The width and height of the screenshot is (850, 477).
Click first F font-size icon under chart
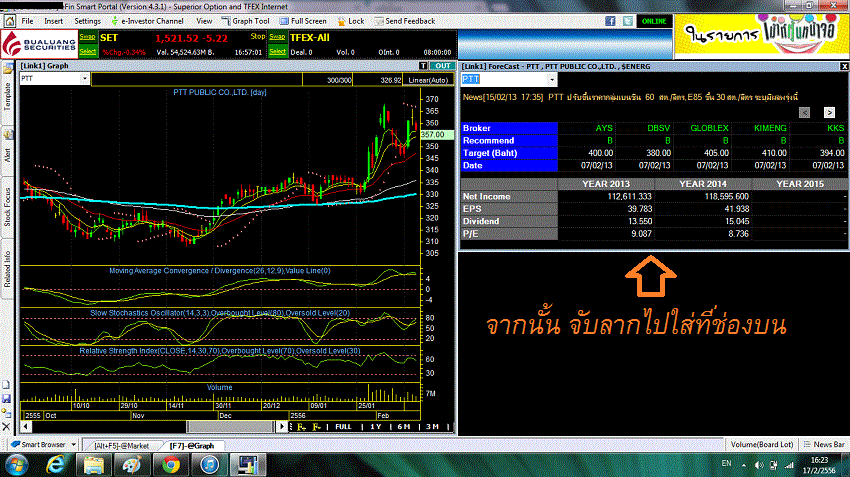point(301,427)
